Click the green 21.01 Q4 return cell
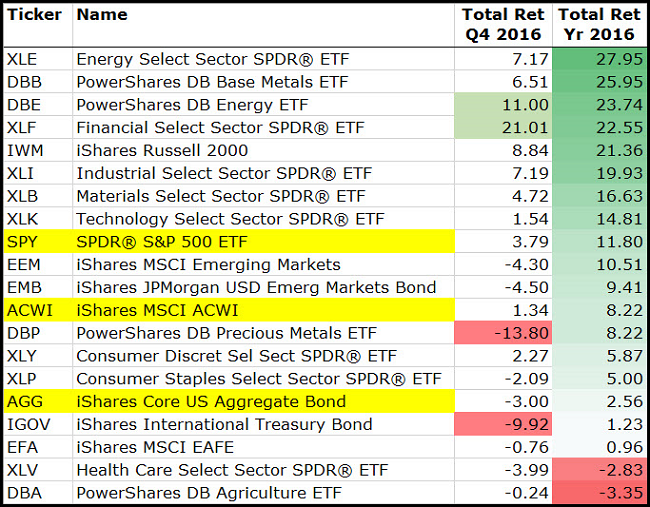Viewport: 650px width, 507px height. click(x=503, y=127)
